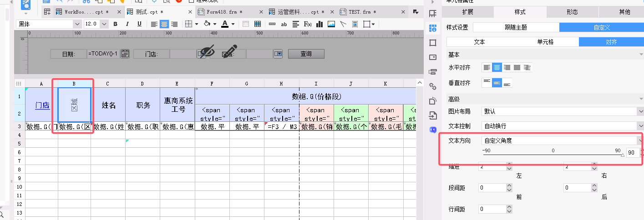Set vertical alignment to bottom
The image size is (644, 220).
click(x=507, y=83)
